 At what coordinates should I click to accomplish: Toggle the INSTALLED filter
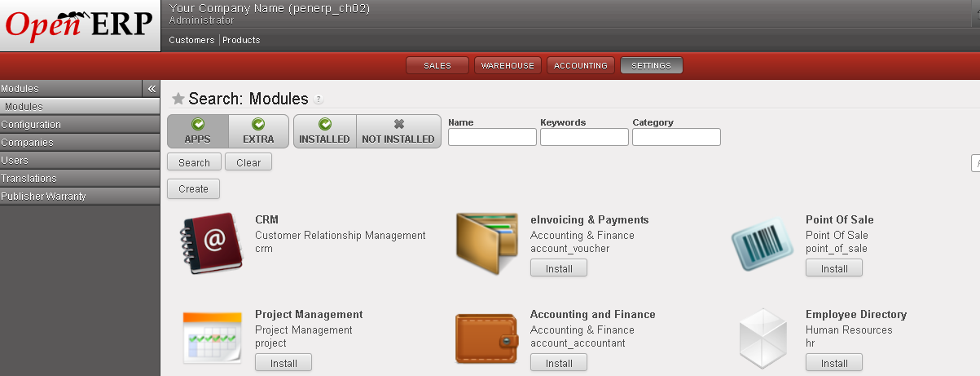tap(324, 130)
